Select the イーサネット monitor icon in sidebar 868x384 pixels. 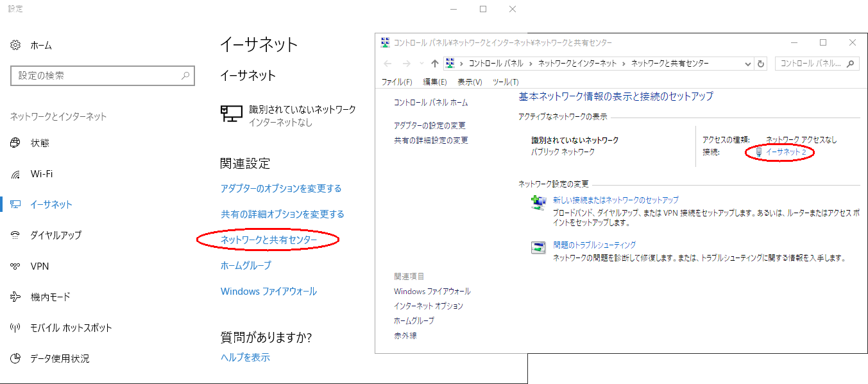point(15,205)
